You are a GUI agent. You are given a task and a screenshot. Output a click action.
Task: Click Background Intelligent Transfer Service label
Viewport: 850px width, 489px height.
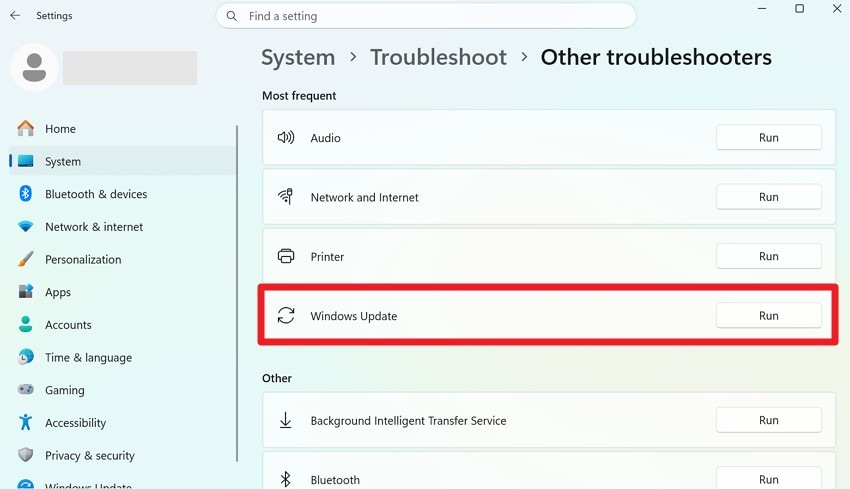pos(408,421)
